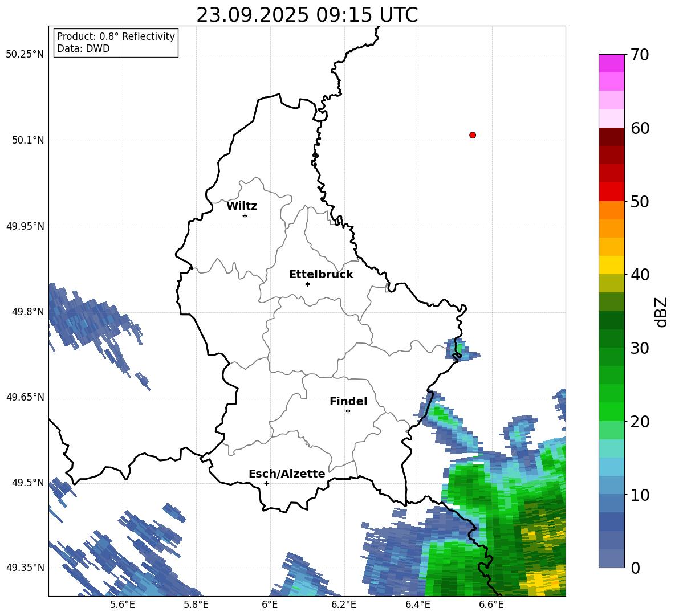The image size is (675, 616).
Task: Click the red dot radar location marker
Action: pyautogui.click(x=472, y=135)
